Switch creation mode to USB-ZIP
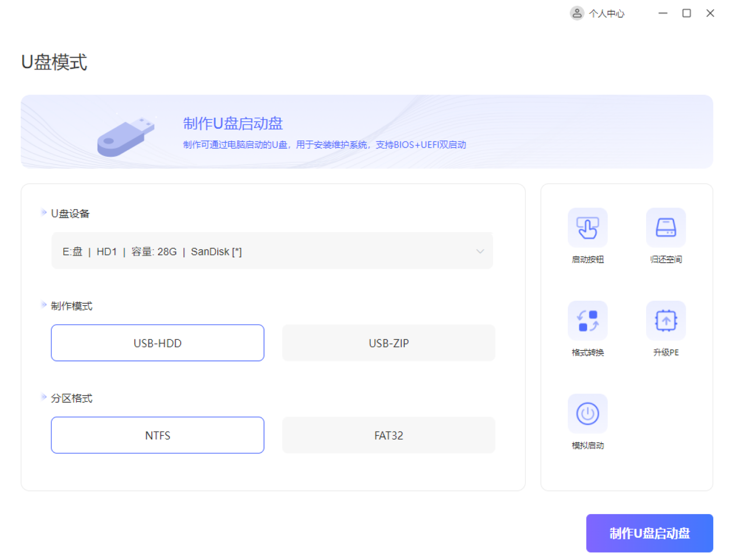Image resolution: width=734 pixels, height=560 pixels. tap(388, 343)
